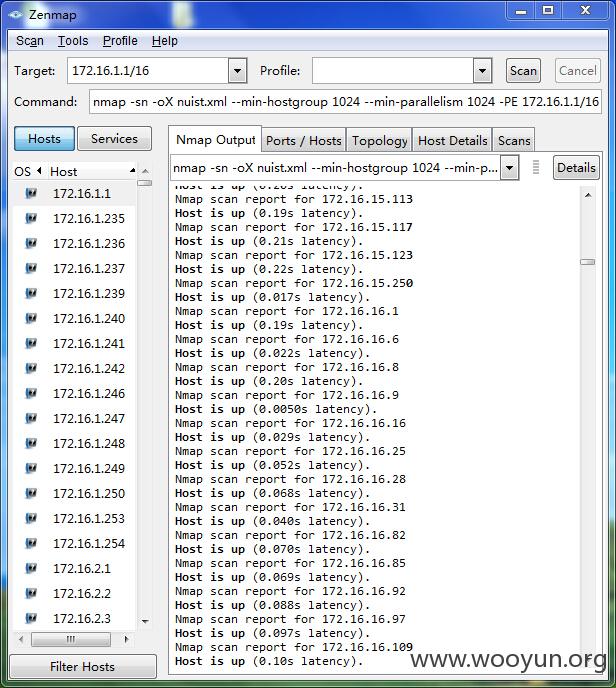Click output line for 172.16.15.113

click(294, 199)
